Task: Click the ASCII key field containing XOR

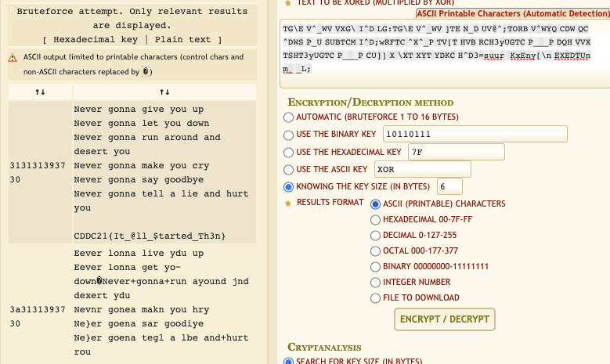Action: click(423, 169)
